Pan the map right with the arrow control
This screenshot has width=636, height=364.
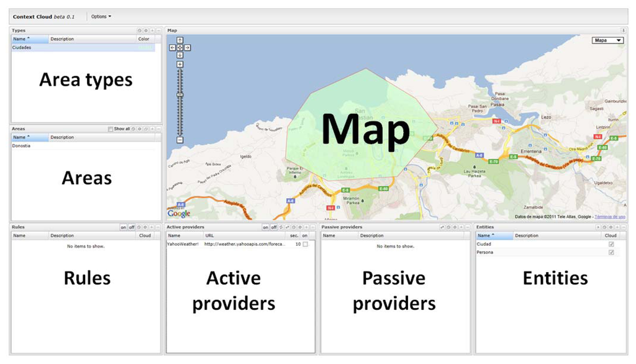point(188,47)
